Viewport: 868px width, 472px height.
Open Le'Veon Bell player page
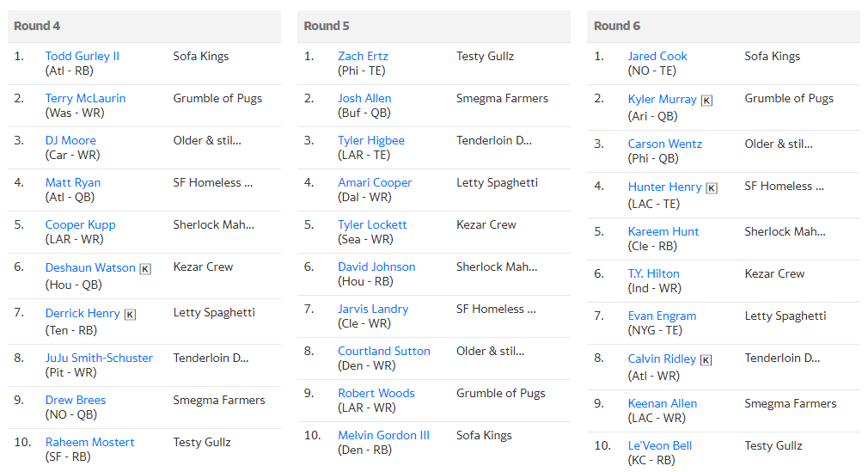660,445
